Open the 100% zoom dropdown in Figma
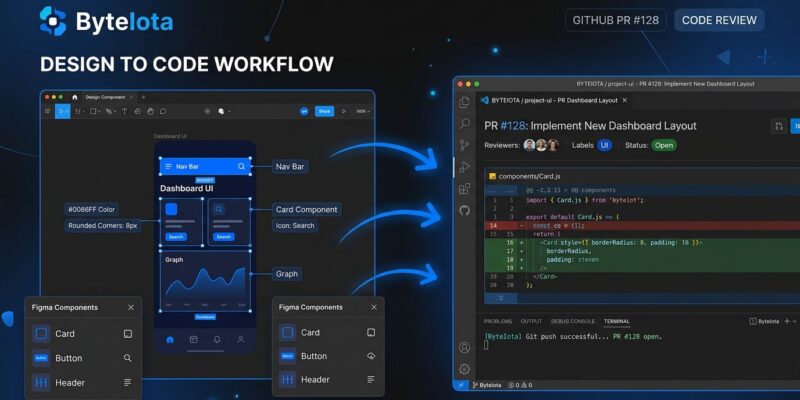The image size is (800, 400). [x=363, y=111]
